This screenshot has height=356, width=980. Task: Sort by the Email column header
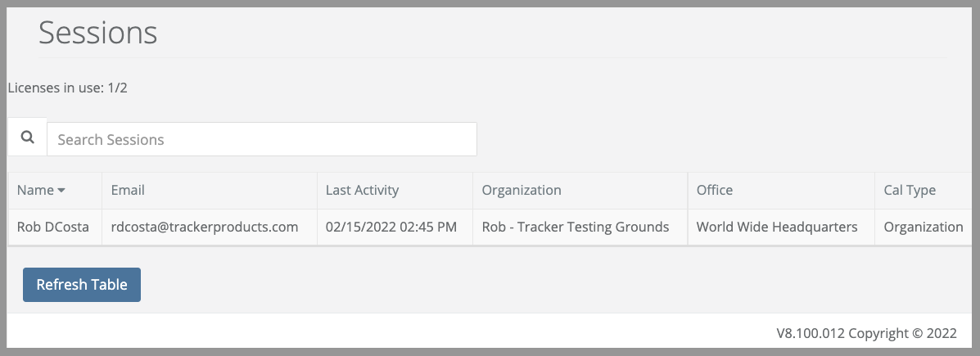tap(128, 190)
